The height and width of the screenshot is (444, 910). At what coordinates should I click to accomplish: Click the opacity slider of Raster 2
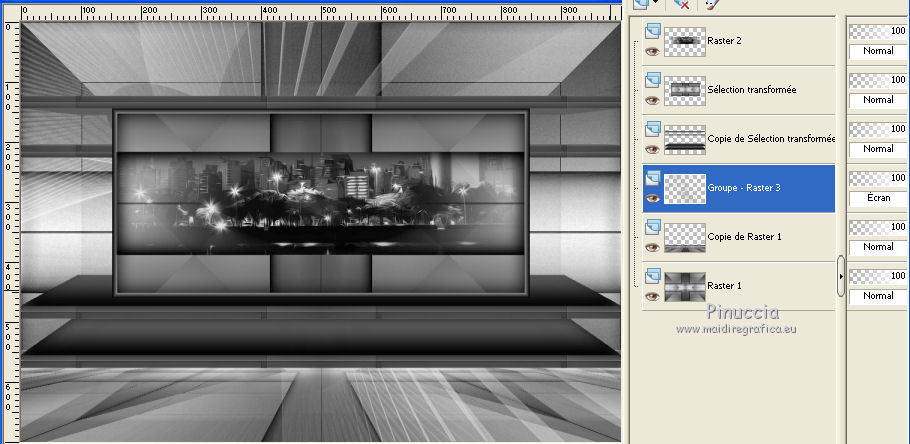click(879, 31)
